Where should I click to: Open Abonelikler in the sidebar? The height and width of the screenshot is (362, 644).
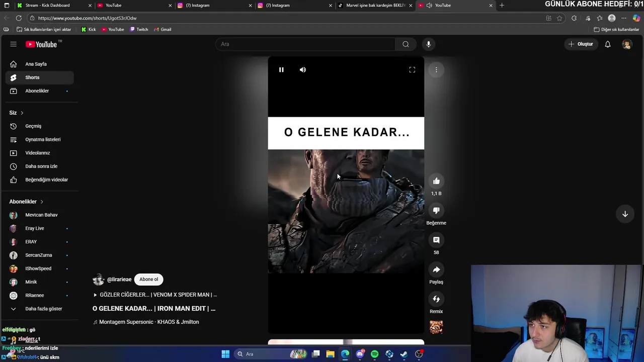pyautogui.click(x=40, y=91)
